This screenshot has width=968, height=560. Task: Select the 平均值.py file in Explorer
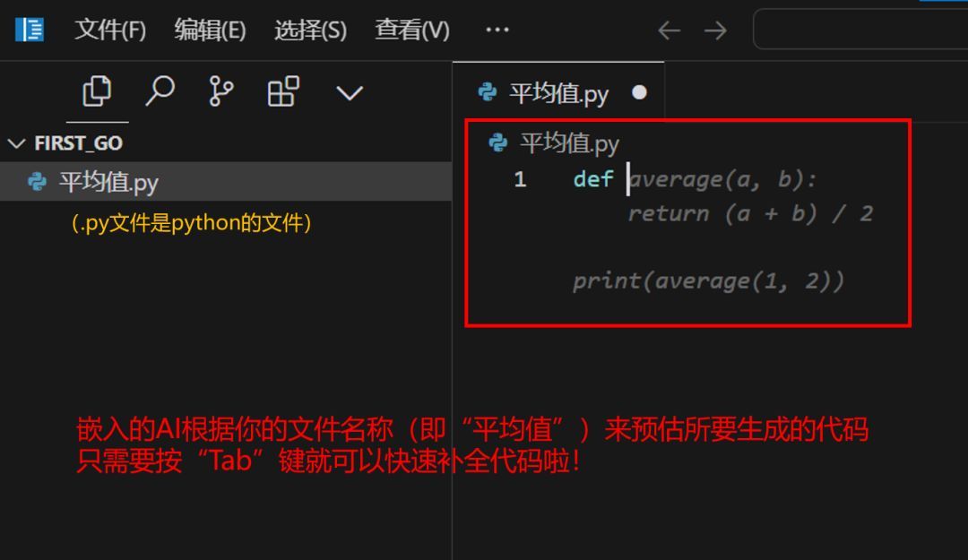coord(108,181)
